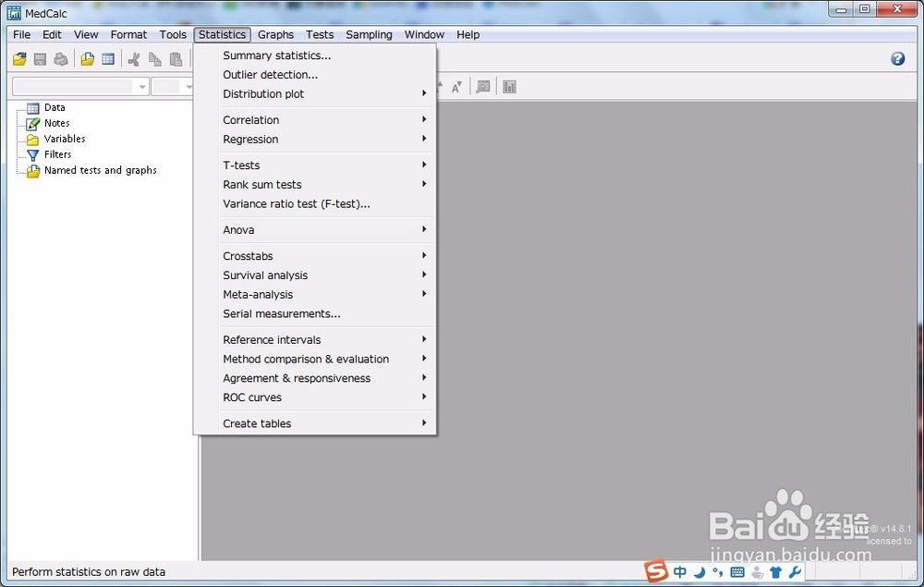Click the status bar resize grip
This screenshot has height=587, width=924.
pyautogui.click(x=913, y=574)
